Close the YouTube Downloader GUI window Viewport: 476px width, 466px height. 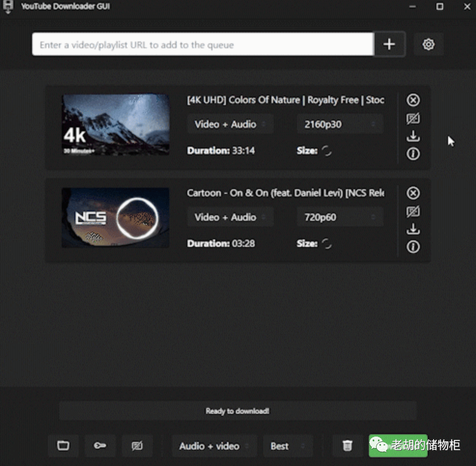pos(467,6)
